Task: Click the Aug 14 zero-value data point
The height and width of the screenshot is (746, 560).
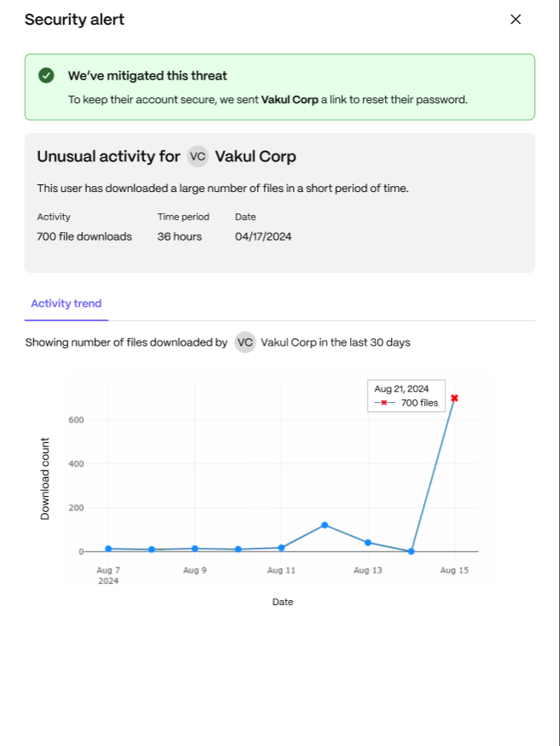Action: click(x=411, y=551)
